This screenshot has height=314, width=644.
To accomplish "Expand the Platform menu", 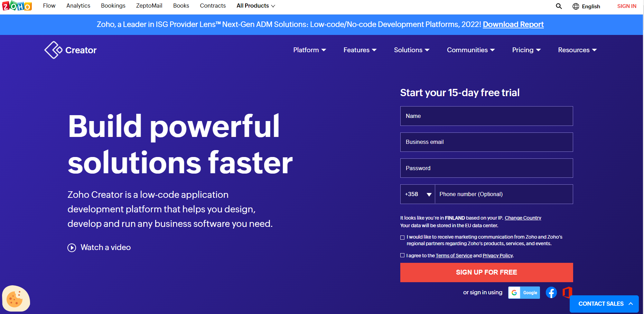I will [x=310, y=50].
